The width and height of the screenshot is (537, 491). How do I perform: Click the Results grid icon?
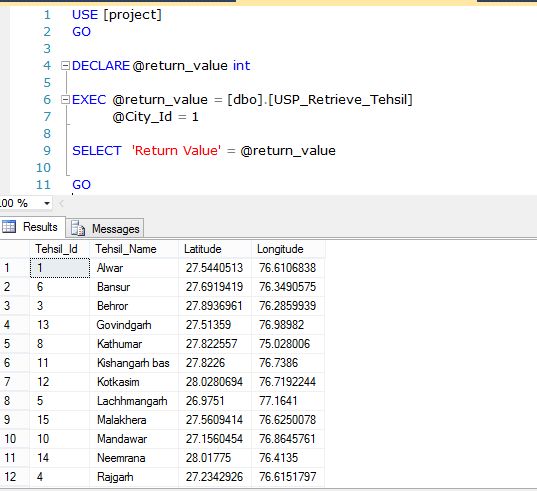click(x=9, y=227)
